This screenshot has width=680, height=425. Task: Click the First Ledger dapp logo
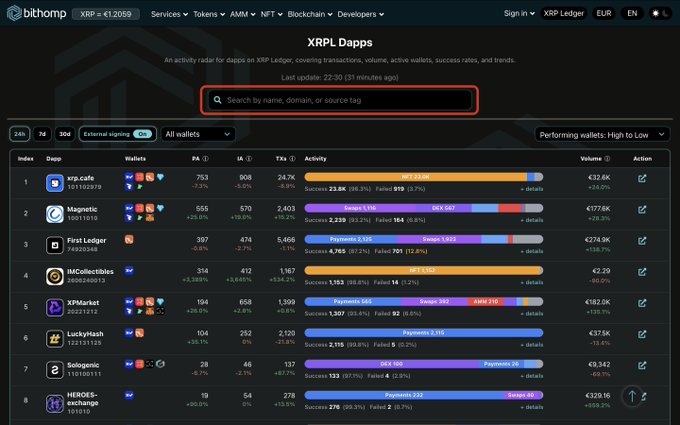click(x=55, y=245)
